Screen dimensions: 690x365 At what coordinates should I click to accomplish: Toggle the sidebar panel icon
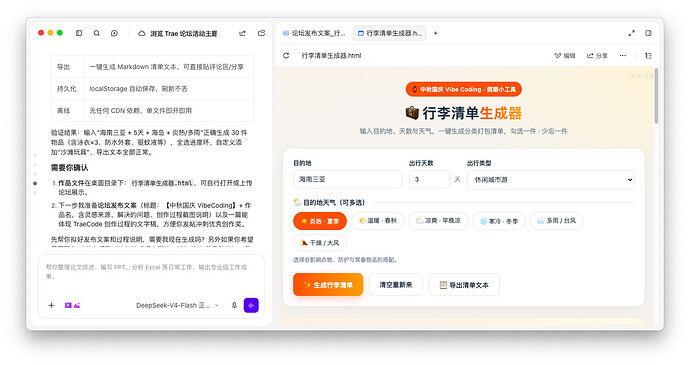click(79, 33)
